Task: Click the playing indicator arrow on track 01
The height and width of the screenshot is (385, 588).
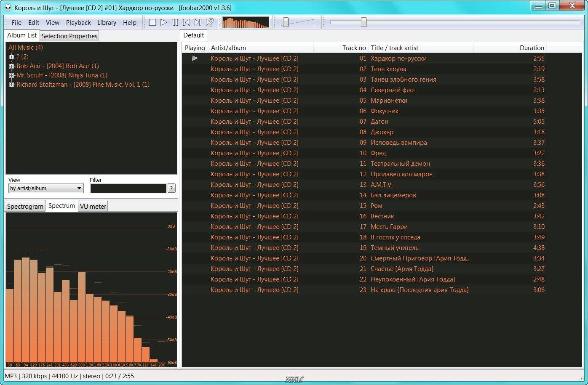Action: pyautogui.click(x=195, y=58)
